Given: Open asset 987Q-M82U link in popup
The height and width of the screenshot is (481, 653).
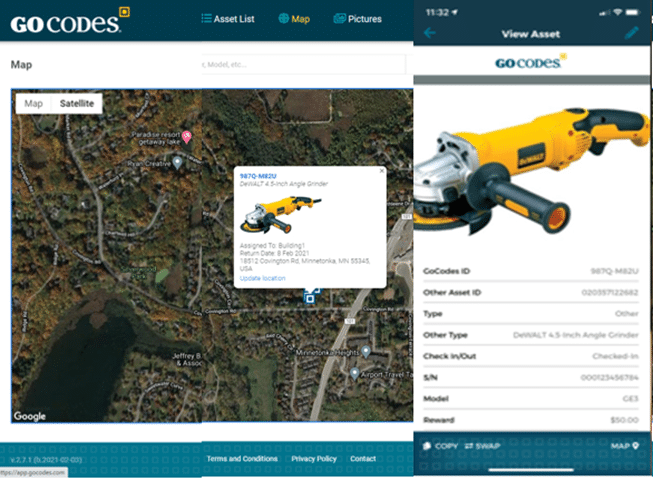Looking at the screenshot, I should pyautogui.click(x=256, y=176).
